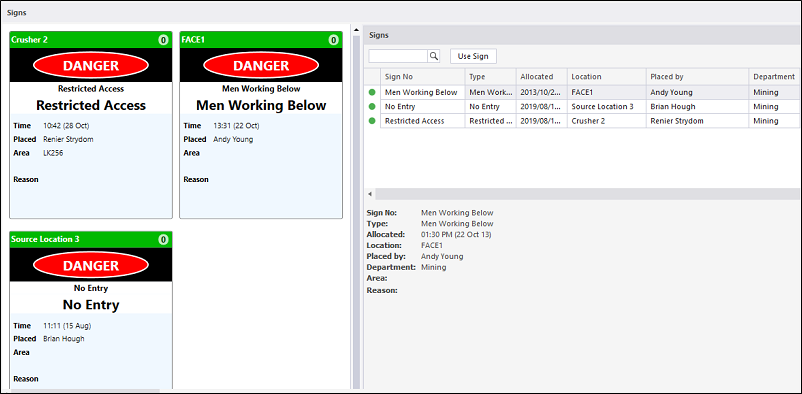The width and height of the screenshot is (802, 394).
Task: Select the 'No Entry' sign number cell
Action: pos(422,107)
